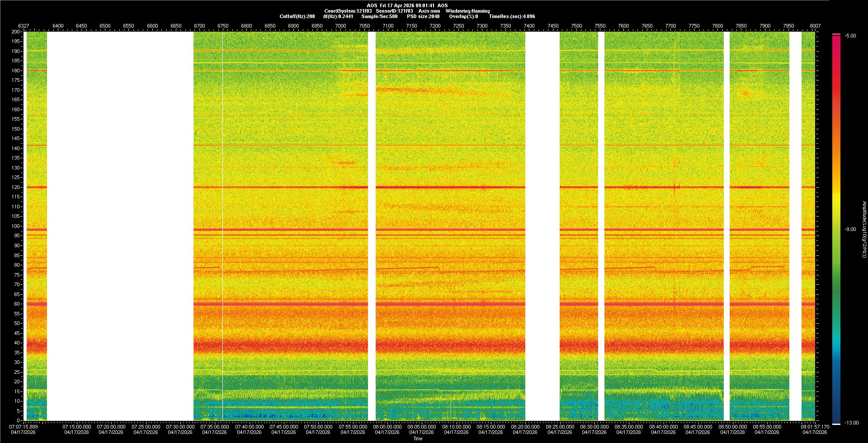
Task: Click the large white data gap region
Action: coord(120,226)
